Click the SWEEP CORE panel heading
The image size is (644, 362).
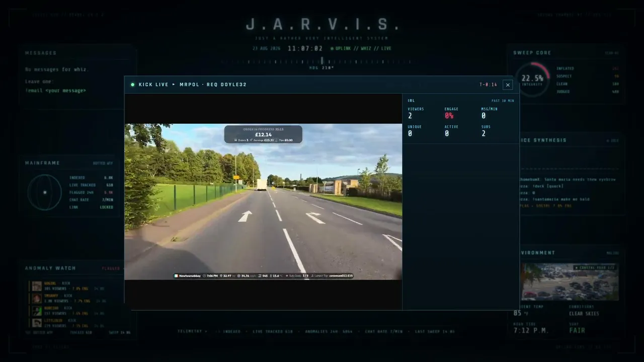532,53
